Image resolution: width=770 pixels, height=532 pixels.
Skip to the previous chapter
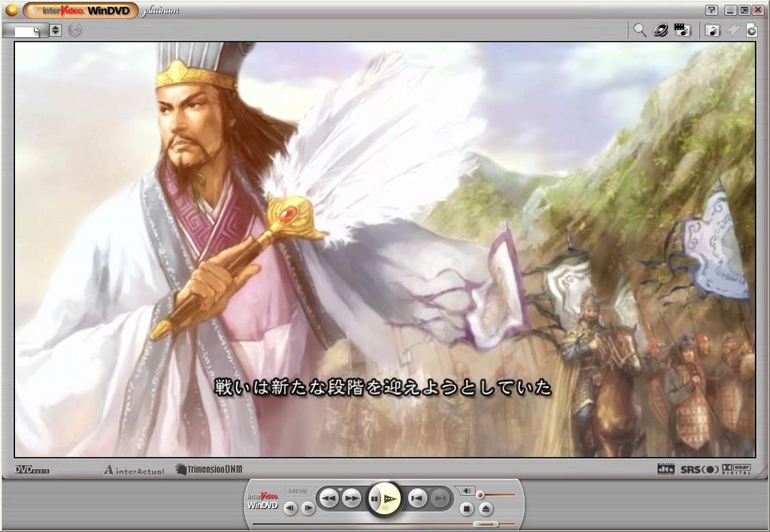click(417, 499)
